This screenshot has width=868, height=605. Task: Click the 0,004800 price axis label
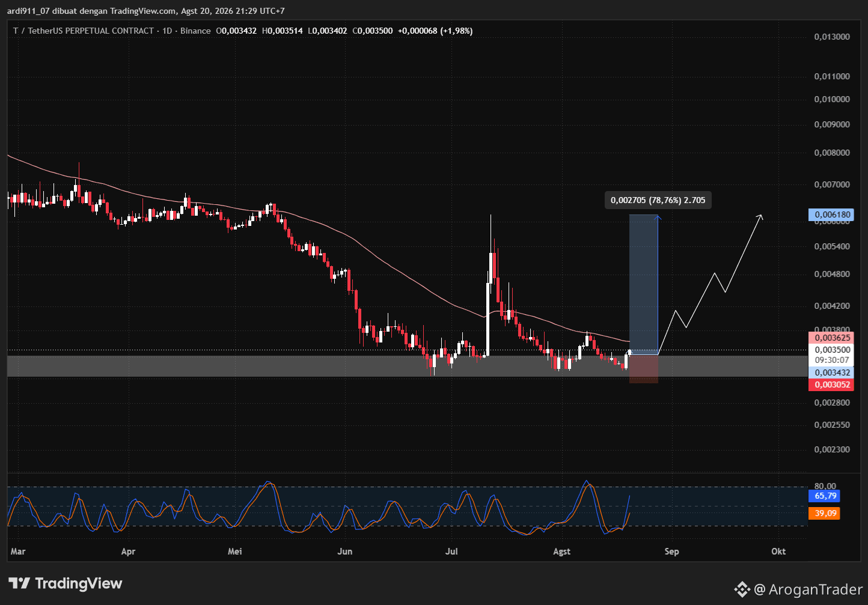[832, 274]
